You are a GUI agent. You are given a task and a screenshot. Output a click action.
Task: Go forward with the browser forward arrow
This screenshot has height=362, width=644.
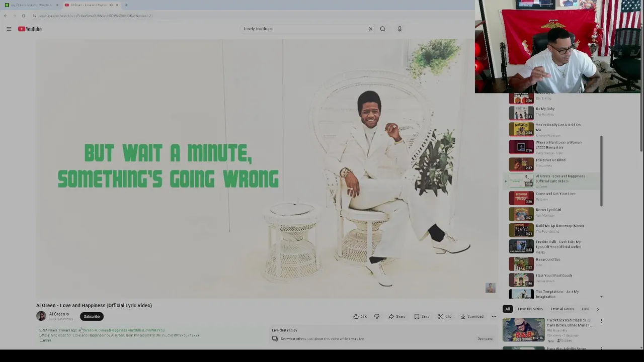[14, 16]
